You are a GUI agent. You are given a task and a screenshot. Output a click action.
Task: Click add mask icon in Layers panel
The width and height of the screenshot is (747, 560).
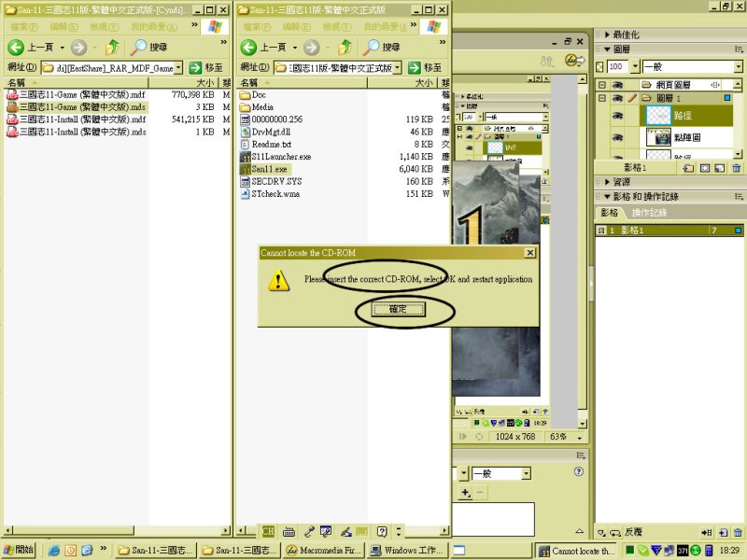[705, 168]
